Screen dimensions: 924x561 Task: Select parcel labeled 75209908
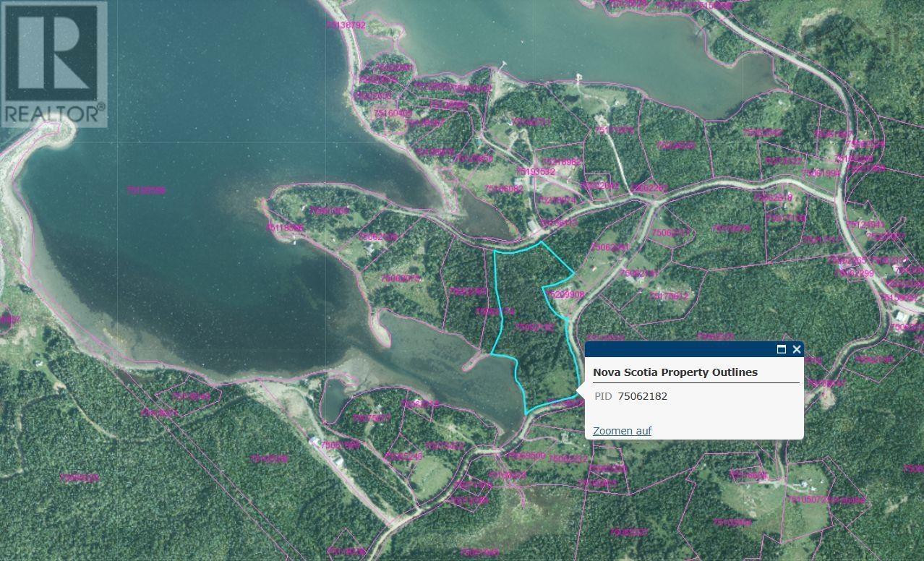tap(566, 294)
